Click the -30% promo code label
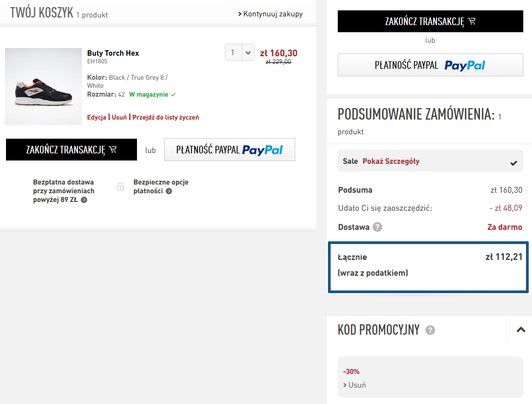Screen dimensions: 532x404 351,372
